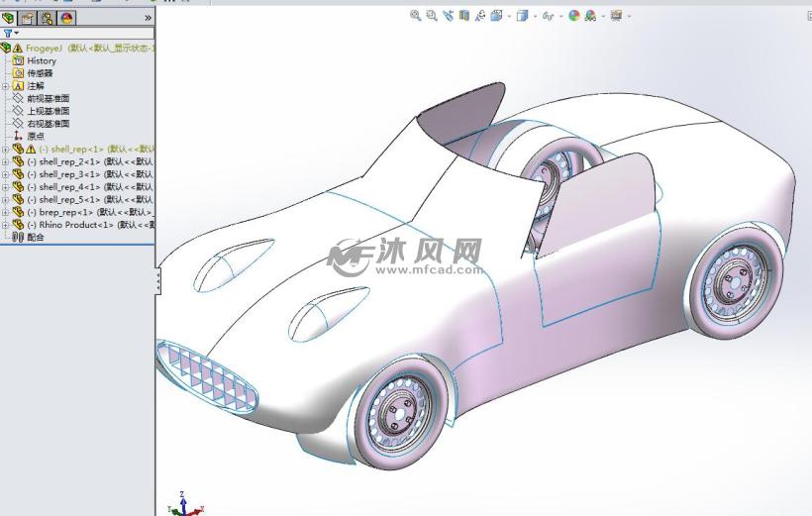Expand the panel tabs double chevron

(x=149, y=18)
